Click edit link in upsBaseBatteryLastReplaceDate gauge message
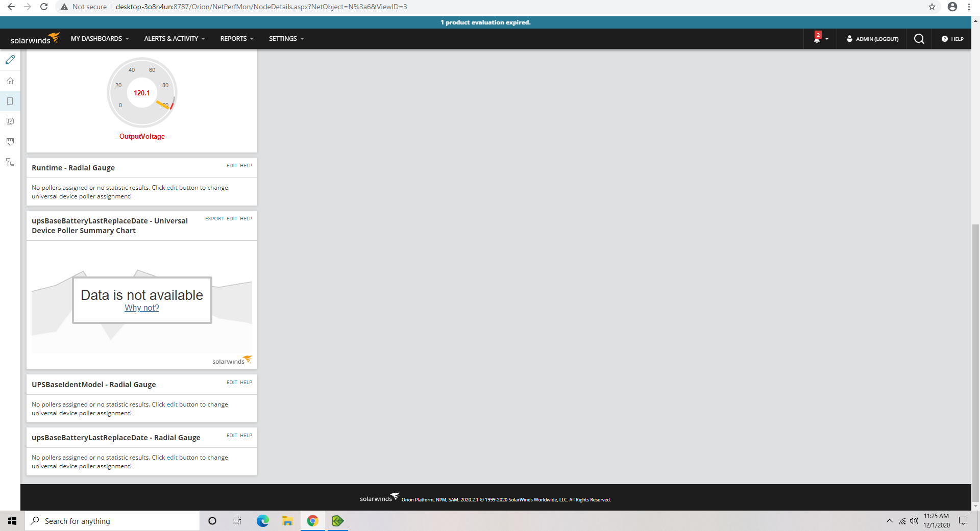The height and width of the screenshot is (531, 980). coord(172,458)
